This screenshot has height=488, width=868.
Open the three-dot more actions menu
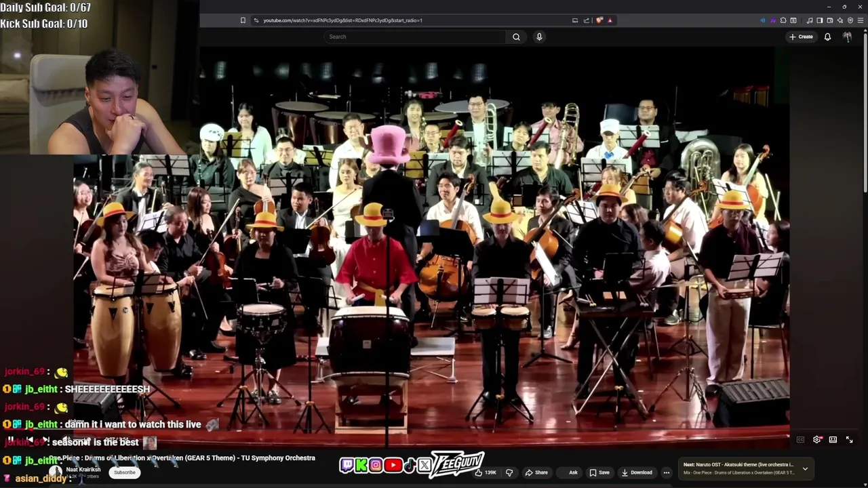(x=667, y=472)
